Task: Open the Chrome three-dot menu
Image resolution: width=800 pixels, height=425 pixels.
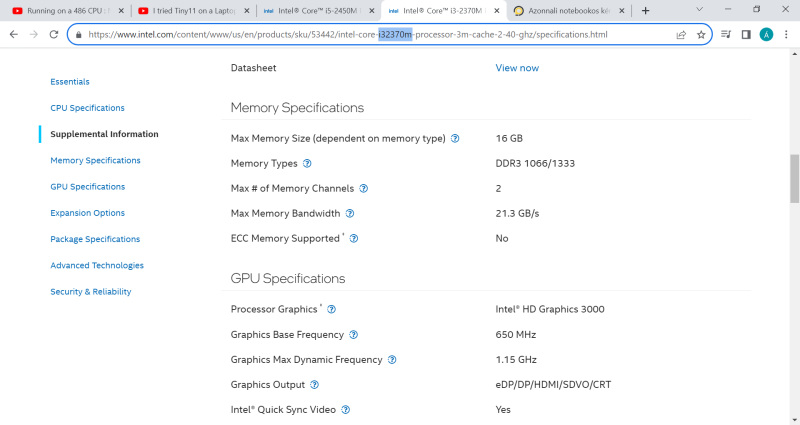Action: [786, 34]
